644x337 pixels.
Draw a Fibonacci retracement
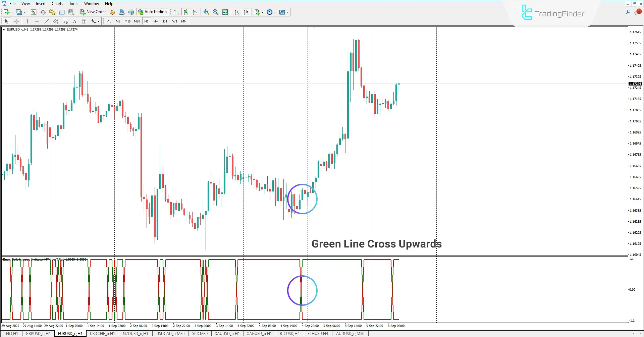(x=65, y=21)
